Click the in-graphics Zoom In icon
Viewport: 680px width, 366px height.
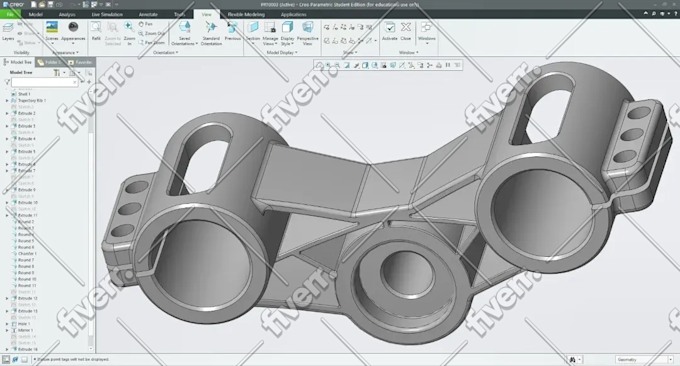pyautogui.click(x=328, y=65)
